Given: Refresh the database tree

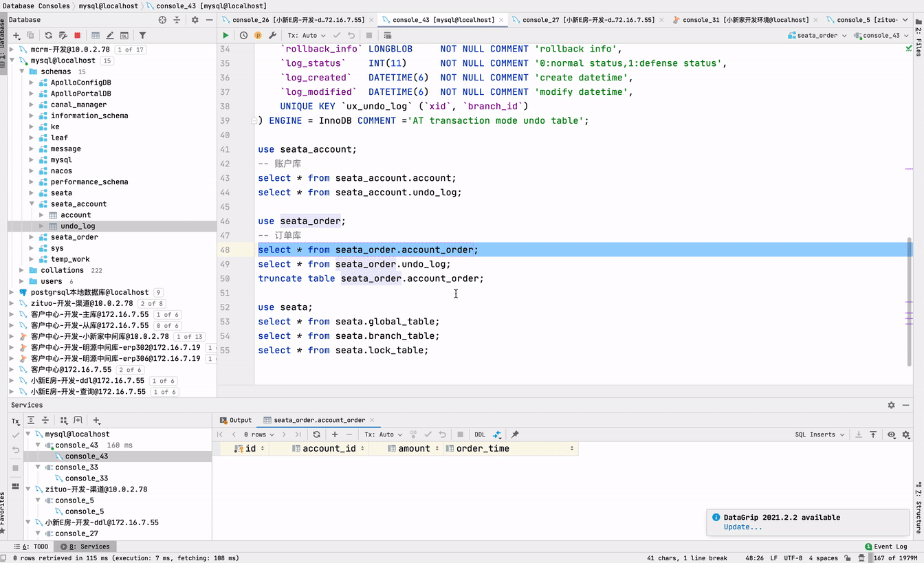Looking at the screenshot, I should [48, 35].
